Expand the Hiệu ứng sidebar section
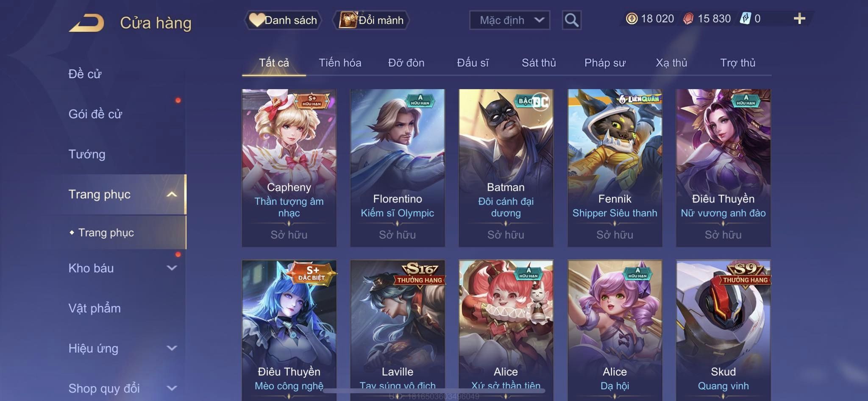This screenshot has width=868, height=401. pos(172,348)
